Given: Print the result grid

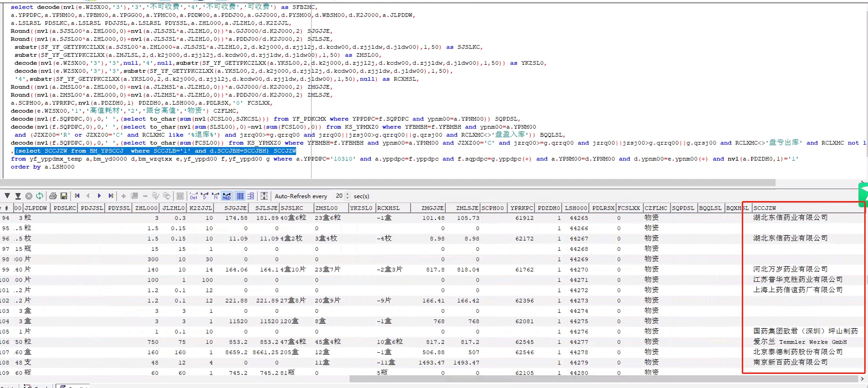Looking at the screenshot, I should (x=53, y=196).
